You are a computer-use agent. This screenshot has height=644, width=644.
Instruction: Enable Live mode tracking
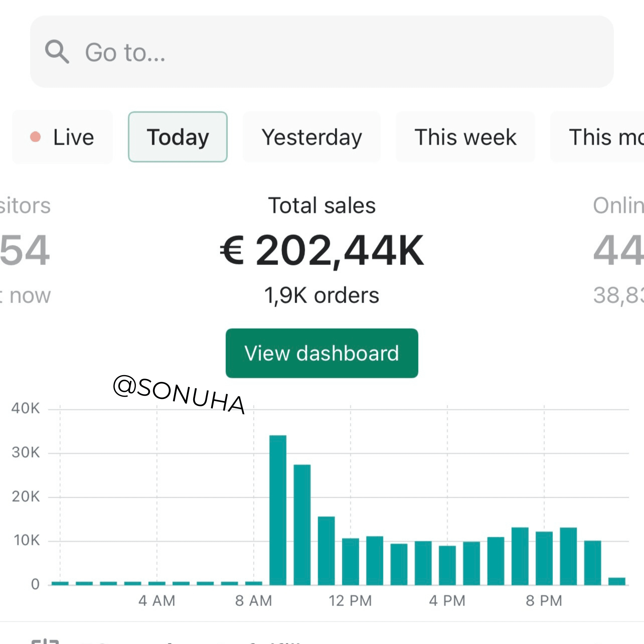point(73,137)
